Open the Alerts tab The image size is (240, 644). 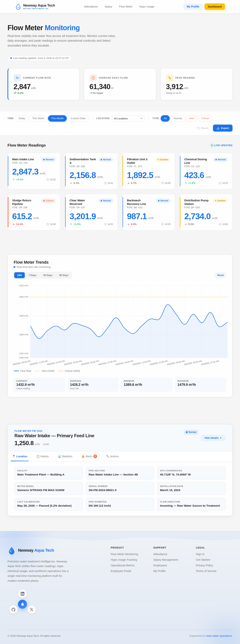(x=89, y=456)
